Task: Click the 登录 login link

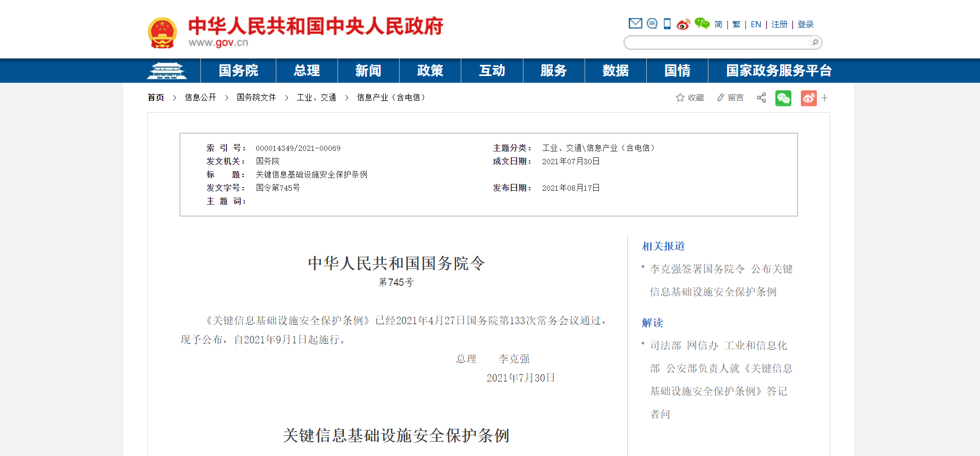Action: pyautogui.click(x=805, y=24)
